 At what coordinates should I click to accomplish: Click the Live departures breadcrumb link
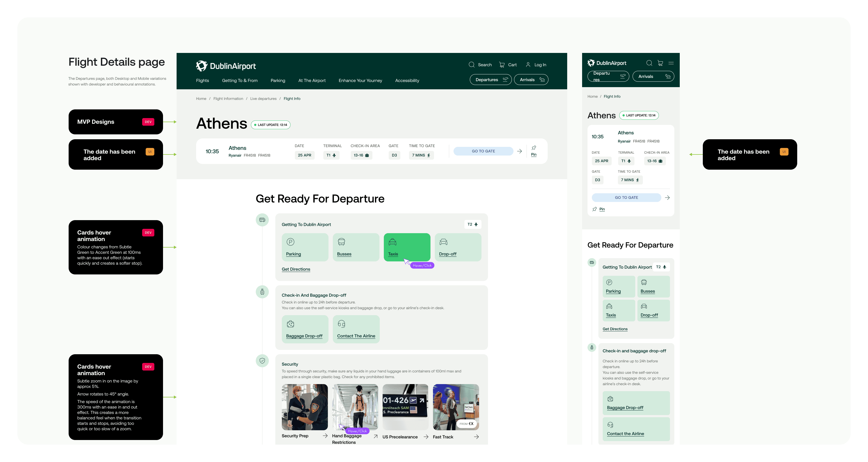(x=263, y=99)
